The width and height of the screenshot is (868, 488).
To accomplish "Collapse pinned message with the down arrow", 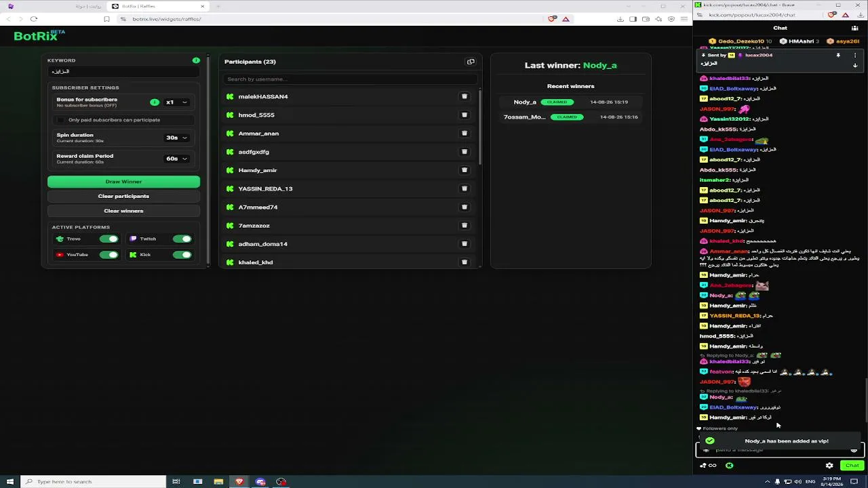I will pos(855,66).
